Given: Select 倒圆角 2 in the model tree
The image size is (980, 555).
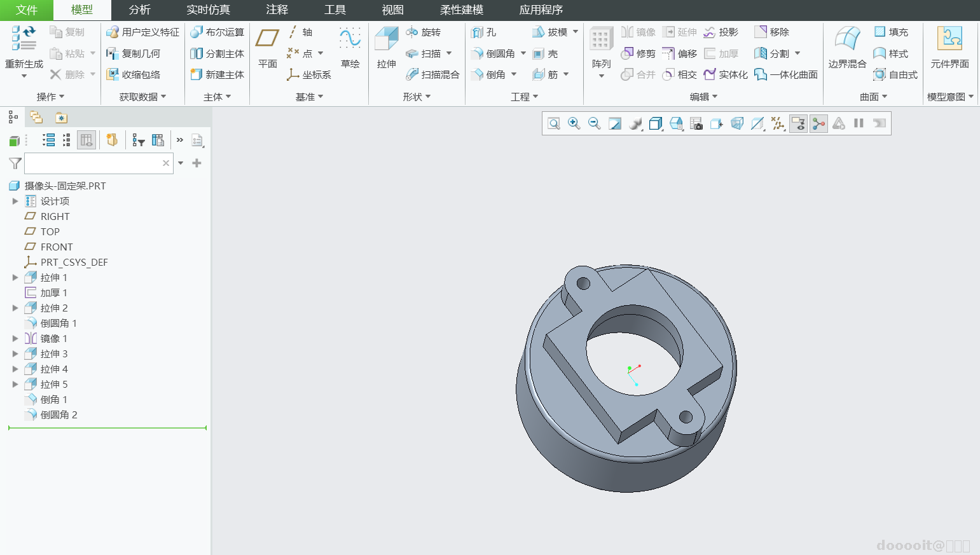Looking at the screenshot, I should click(x=59, y=415).
